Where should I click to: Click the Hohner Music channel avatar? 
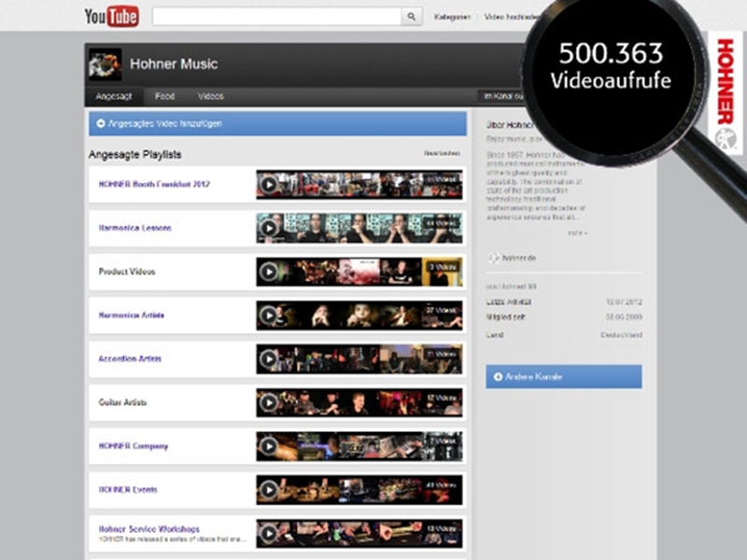point(105,63)
